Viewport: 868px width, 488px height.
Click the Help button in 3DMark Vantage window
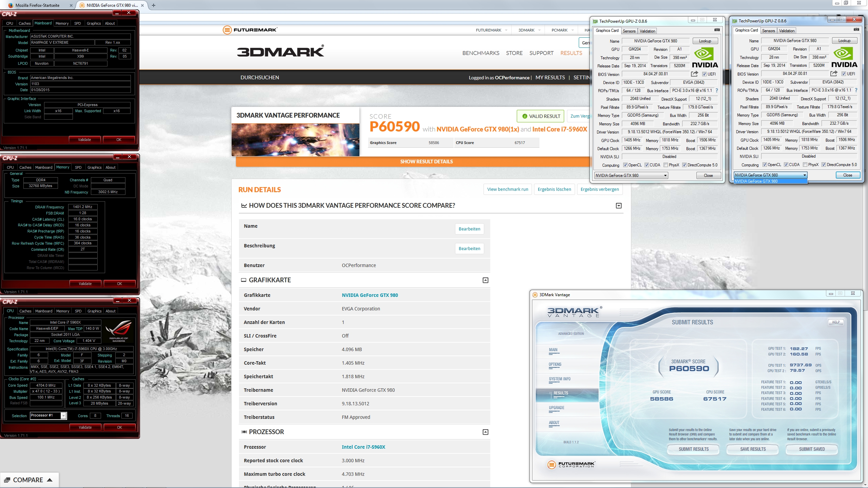pyautogui.click(x=836, y=322)
